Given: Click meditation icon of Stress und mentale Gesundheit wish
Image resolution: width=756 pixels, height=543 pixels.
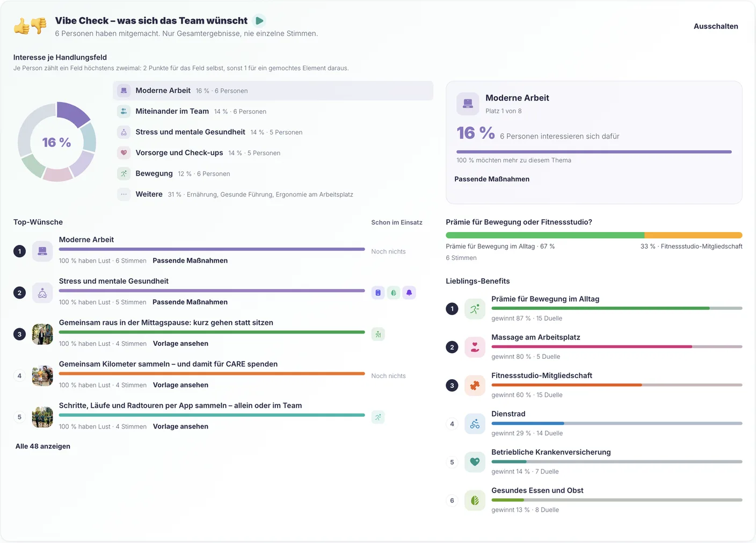Looking at the screenshot, I should click(42, 293).
